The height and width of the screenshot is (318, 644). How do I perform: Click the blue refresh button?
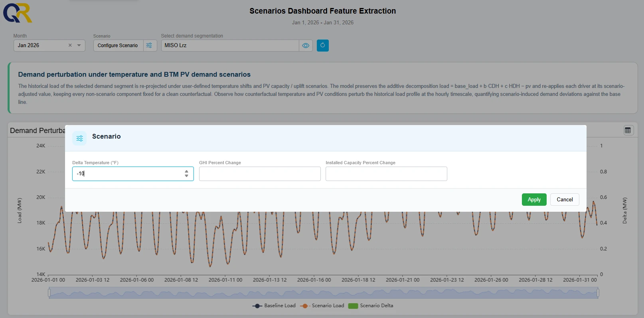coord(323,46)
